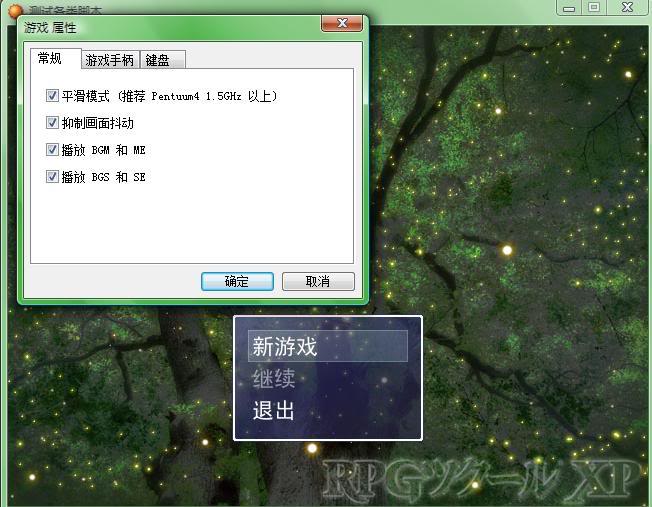652x507 pixels.
Task: Select 新游戏 in game menu
Action: [328, 346]
